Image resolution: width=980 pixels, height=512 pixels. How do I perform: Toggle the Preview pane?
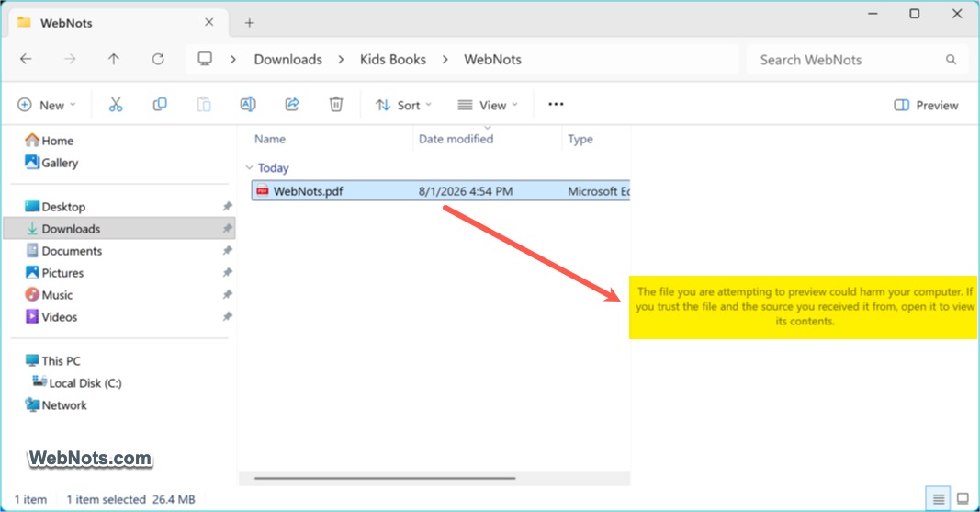926,105
